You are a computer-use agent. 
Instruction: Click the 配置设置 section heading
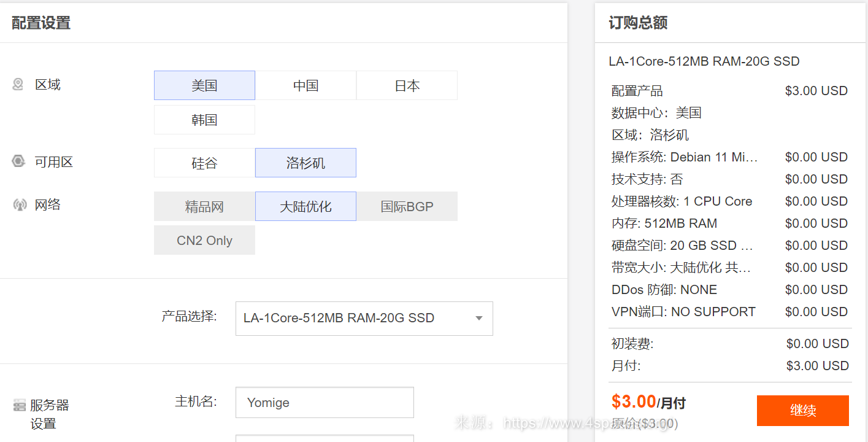point(41,23)
